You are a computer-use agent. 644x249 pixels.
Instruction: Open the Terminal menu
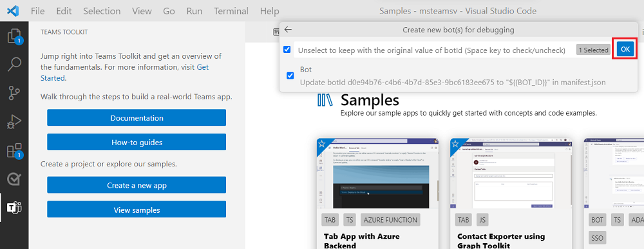tap(231, 11)
